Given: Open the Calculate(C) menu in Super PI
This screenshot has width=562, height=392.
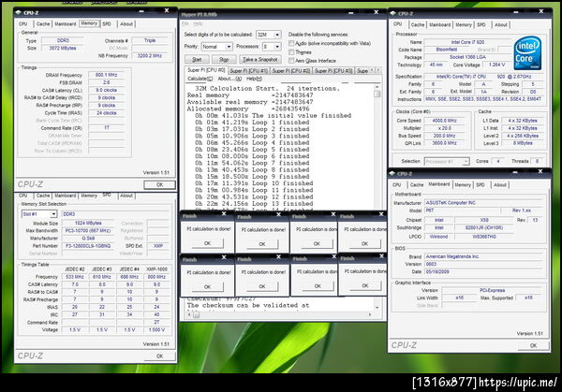Looking at the screenshot, I should coord(200,79).
